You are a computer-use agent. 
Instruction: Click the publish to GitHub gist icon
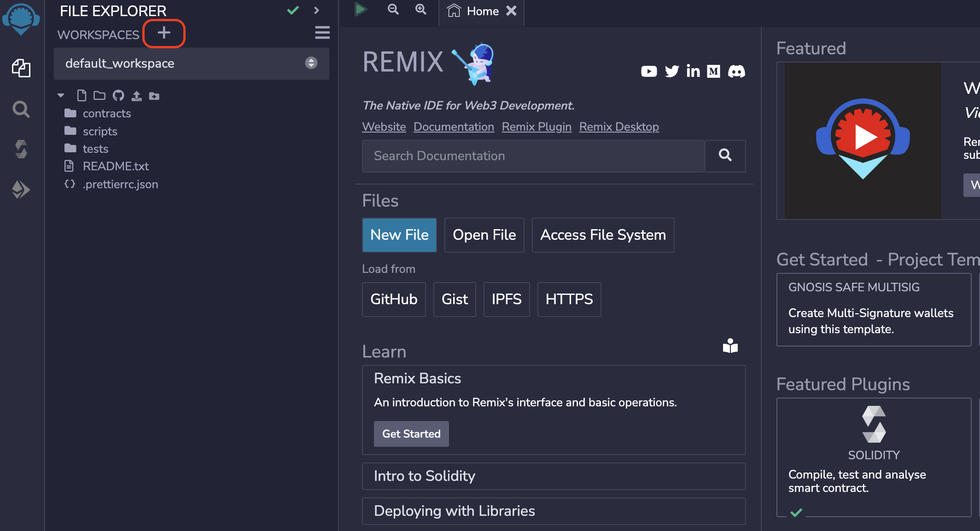118,96
